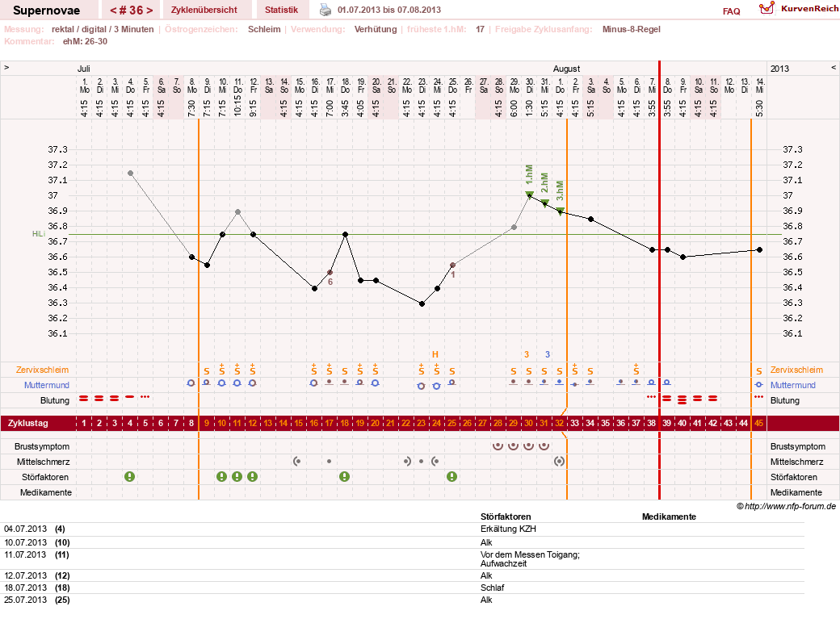Click Blutung icon on cycle day 4
Viewport: 840px width, 640px height.
pyautogui.click(x=130, y=396)
